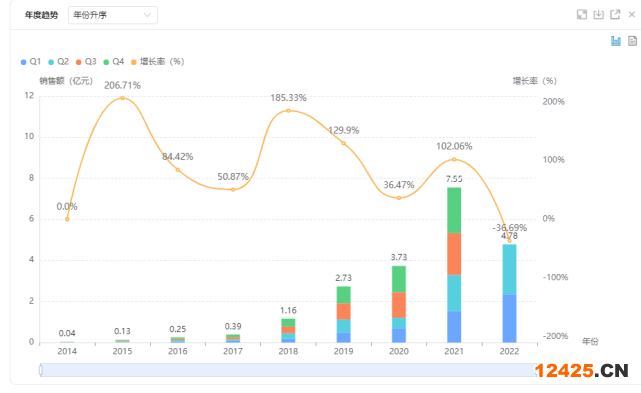Click the 185.33% growth point for 2018
The image size is (641, 393).
click(288, 110)
